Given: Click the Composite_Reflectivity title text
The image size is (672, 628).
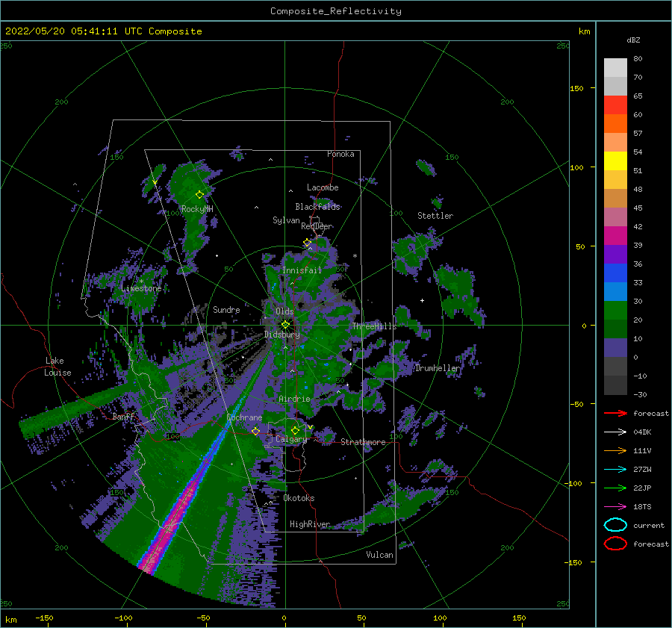Looking at the screenshot, I should point(336,11).
